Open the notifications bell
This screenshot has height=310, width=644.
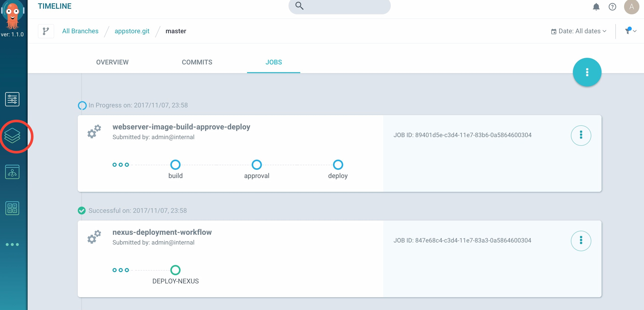click(x=596, y=7)
